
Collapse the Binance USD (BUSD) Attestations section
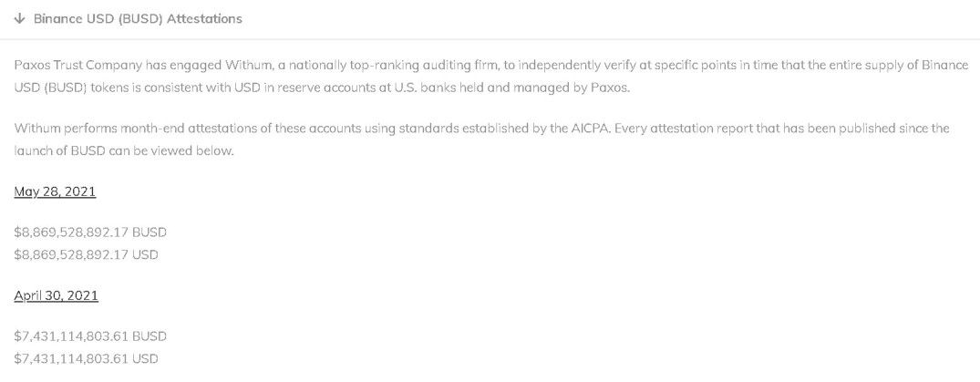pyautogui.click(x=137, y=18)
